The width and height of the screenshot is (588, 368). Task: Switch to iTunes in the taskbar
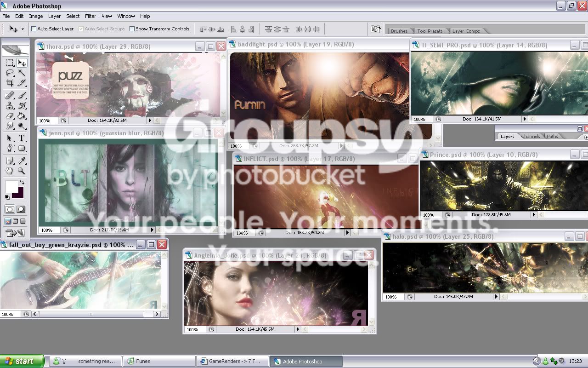click(x=160, y=361)
